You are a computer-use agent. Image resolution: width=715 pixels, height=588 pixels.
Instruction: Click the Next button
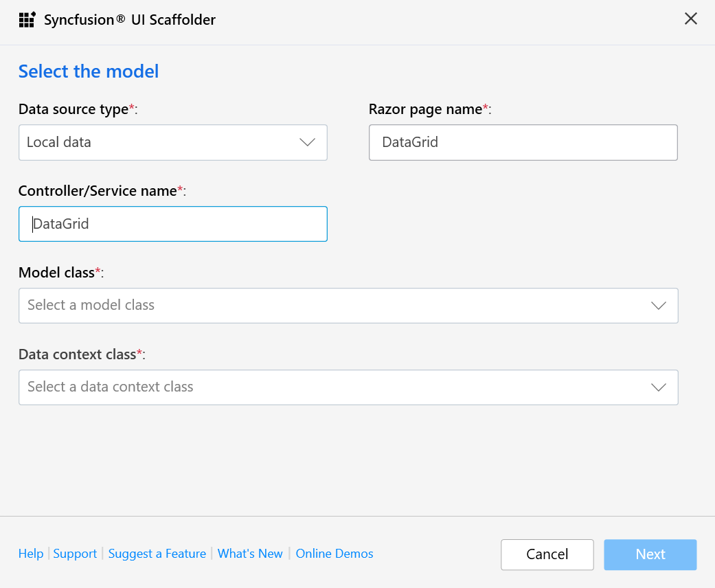coord(650,554)
